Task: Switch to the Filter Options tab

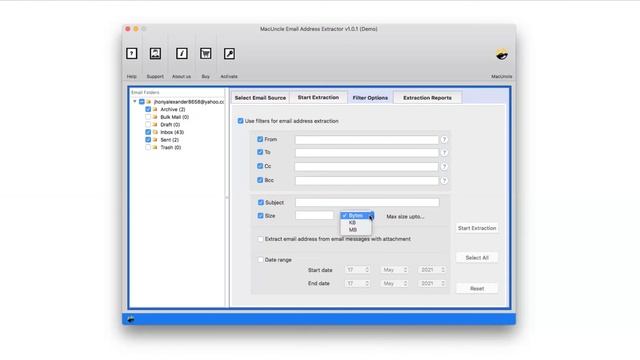Action: pyautogui.click(x=370, y=98)
